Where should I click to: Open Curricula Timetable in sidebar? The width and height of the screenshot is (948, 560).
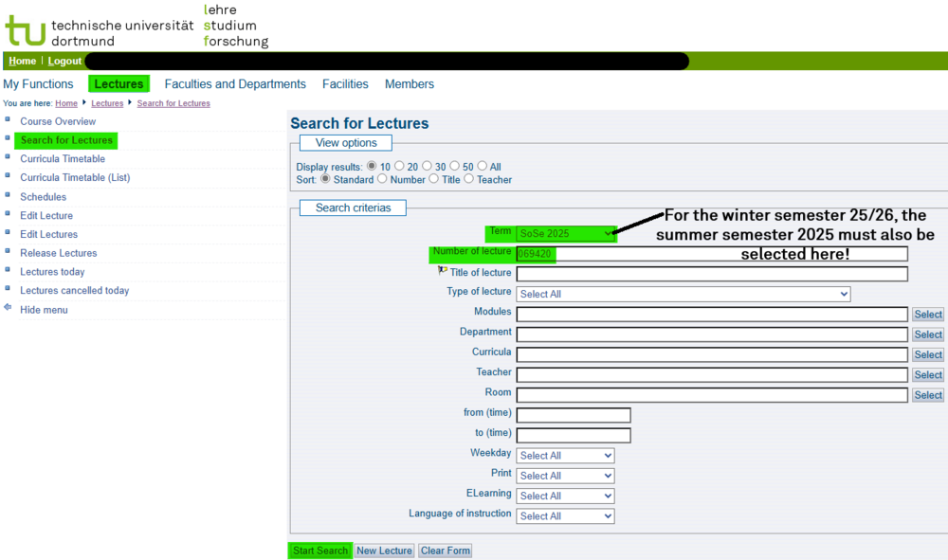pyautogui.click(x=63, y=159)
